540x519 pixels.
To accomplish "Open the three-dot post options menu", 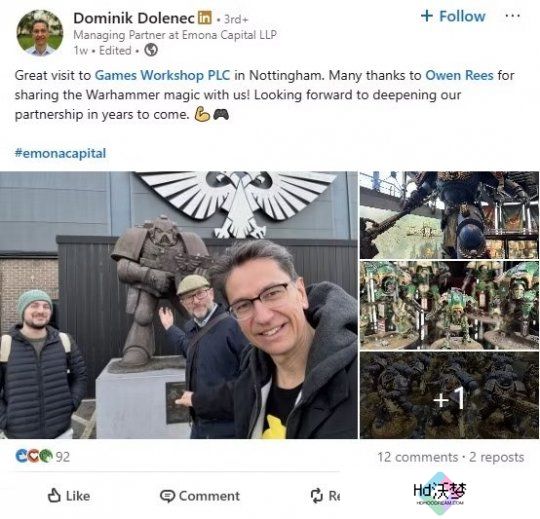I will [512, 16].
